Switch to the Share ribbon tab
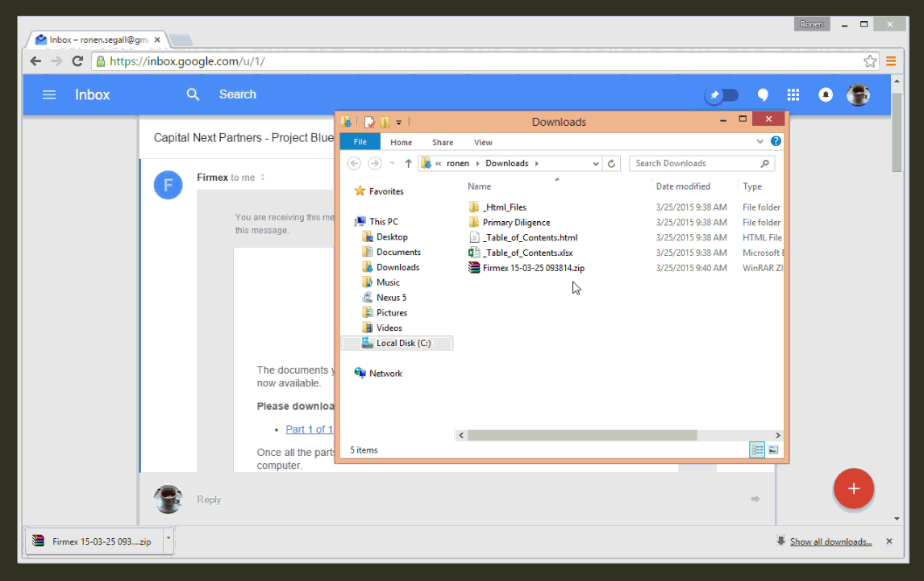 442,141
